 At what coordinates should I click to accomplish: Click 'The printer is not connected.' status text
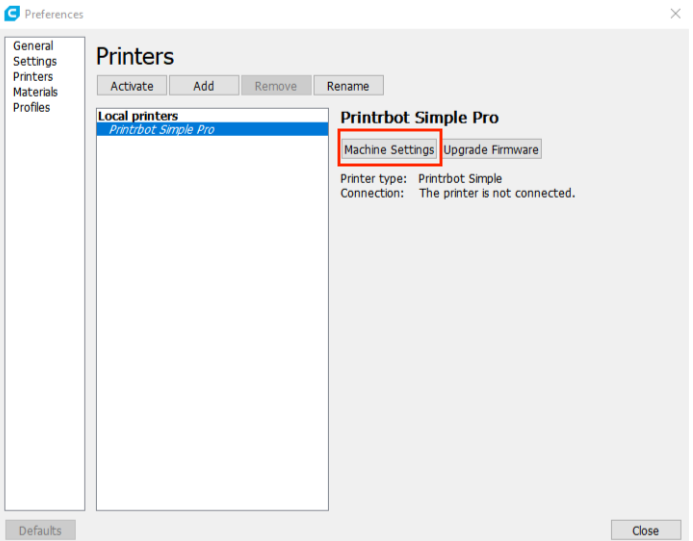497,193
